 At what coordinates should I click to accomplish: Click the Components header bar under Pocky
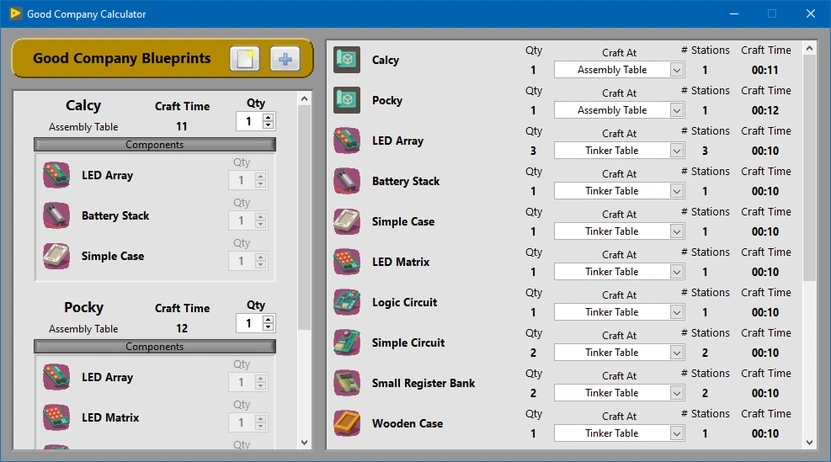tap(154, 346)
